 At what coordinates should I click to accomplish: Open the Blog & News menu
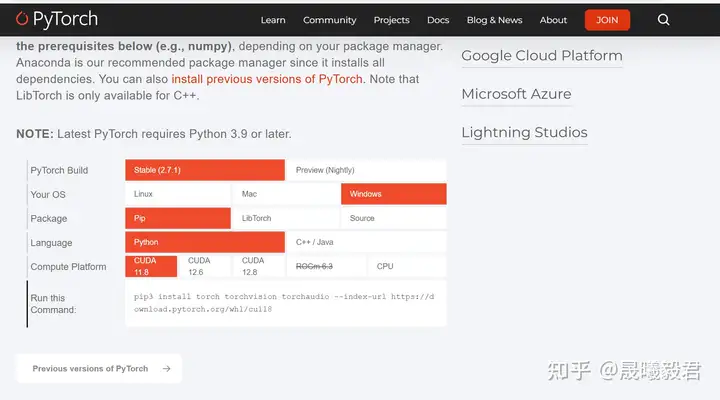(x=495, y=20)
